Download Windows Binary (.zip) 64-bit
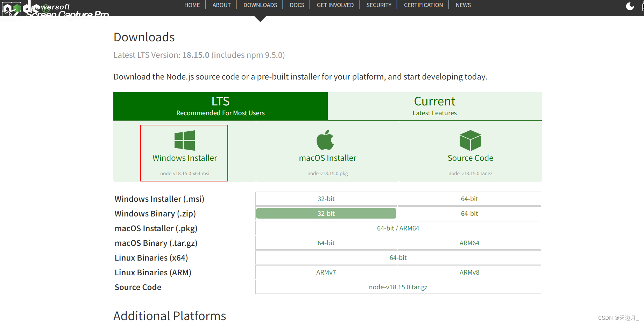 click(469, 213)
